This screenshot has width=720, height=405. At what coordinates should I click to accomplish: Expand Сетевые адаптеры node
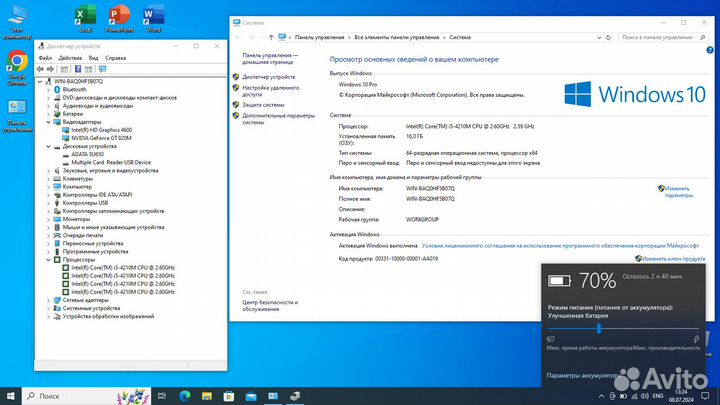pos(48,300)
